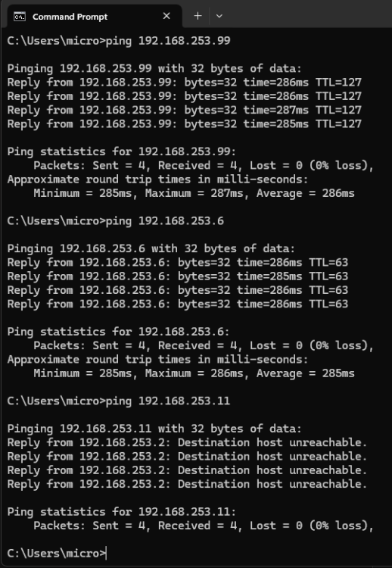Click 'Ping statistics for 192.168.253.11:' line
392x568 pixels.
[122, 511]
